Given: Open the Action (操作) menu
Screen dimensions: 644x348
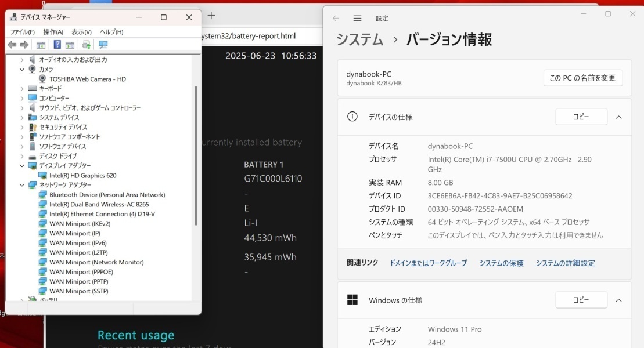Looking at the screenshot, I should click(x=53, y=31).
